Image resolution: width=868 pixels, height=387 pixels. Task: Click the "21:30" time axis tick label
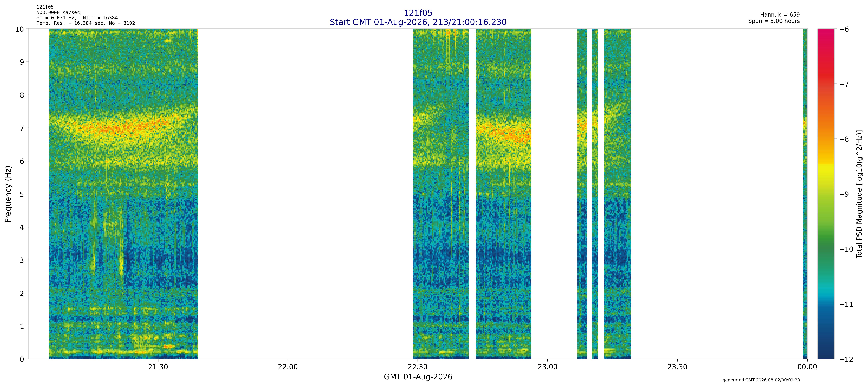tap(158, 367)
